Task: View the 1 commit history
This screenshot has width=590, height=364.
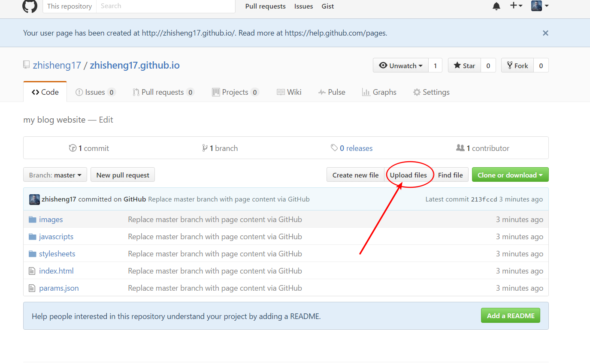Action: [x=89, y=148]
